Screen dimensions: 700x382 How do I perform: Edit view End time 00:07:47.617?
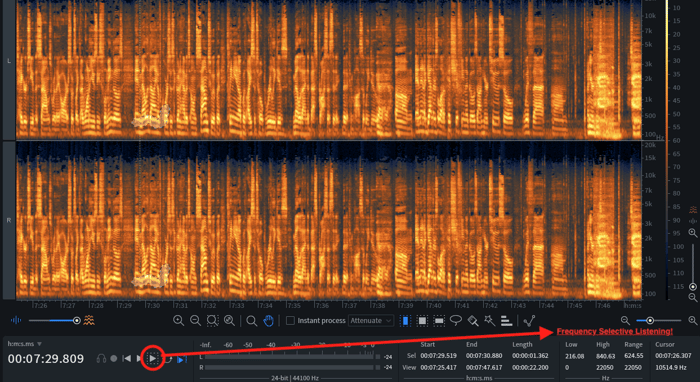[484, 367]
